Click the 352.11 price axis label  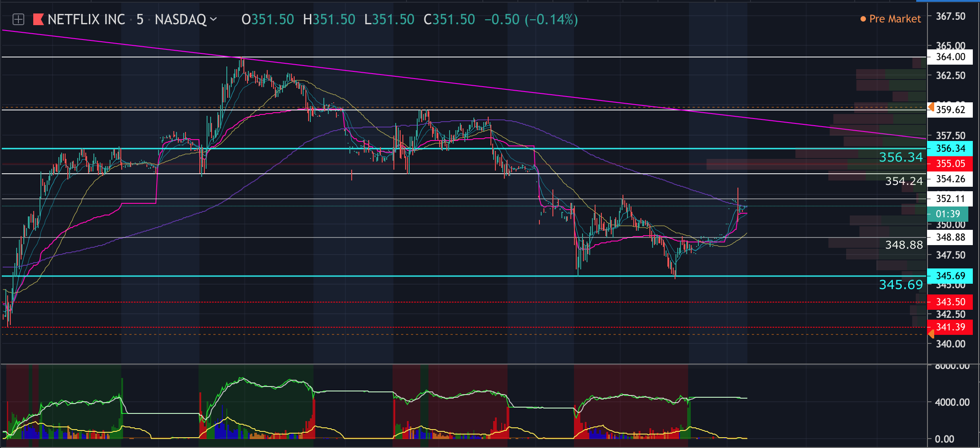click(950, 198)
